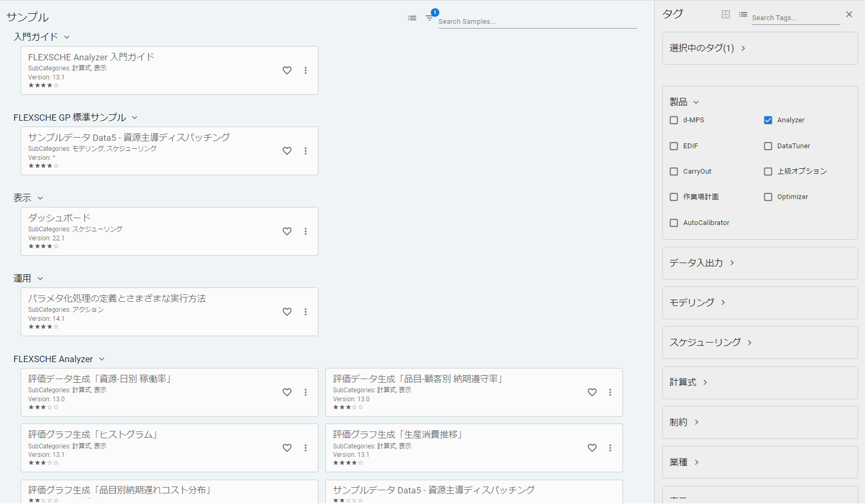
Task: Open パラメタ化処理の定義とさまざまな実行方法 title
Action: (x=117, y=299)
